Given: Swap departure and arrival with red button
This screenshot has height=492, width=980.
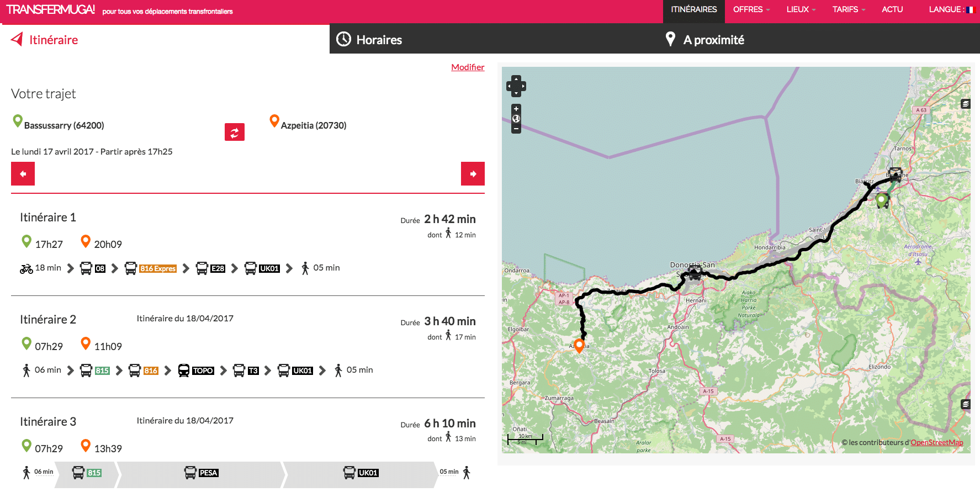Looking at the screenshot, I should click(234, 133).
